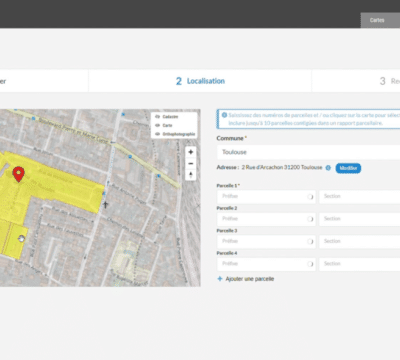Viewport: 400px width, 360px height.
Task: Click Parcelle 4 Préfixe loading spinner
Action: (310, 264)
